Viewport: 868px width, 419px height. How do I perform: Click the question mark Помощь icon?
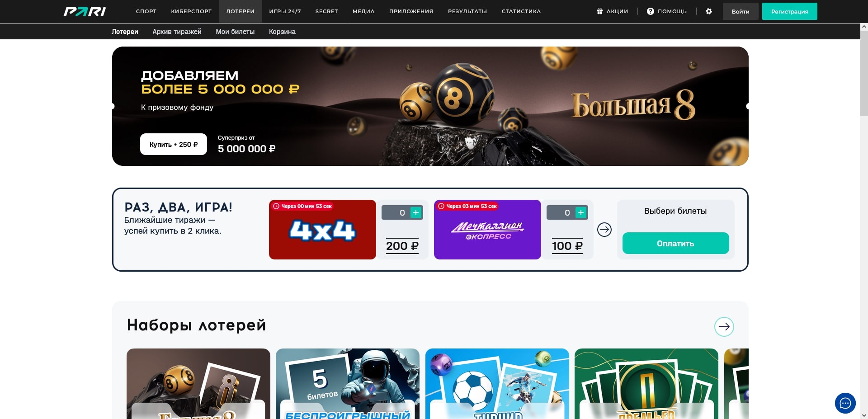650,11
